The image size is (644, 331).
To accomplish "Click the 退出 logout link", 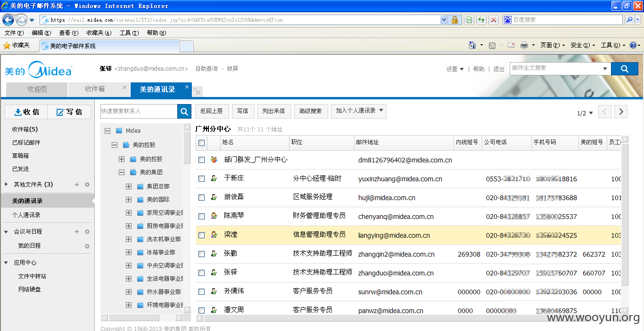I will tap(499, 69).
